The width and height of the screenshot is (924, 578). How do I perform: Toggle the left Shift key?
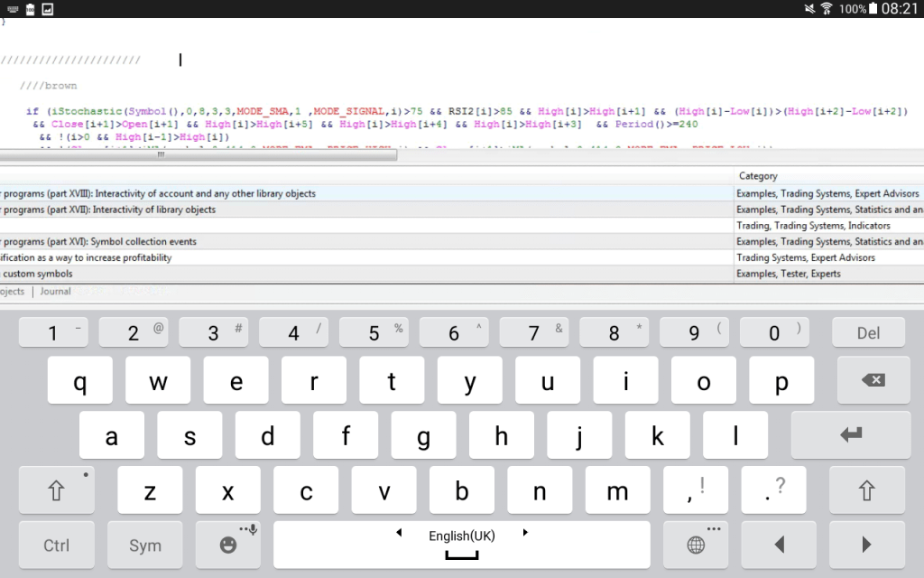pyautogui.click(x=56, y=490)
